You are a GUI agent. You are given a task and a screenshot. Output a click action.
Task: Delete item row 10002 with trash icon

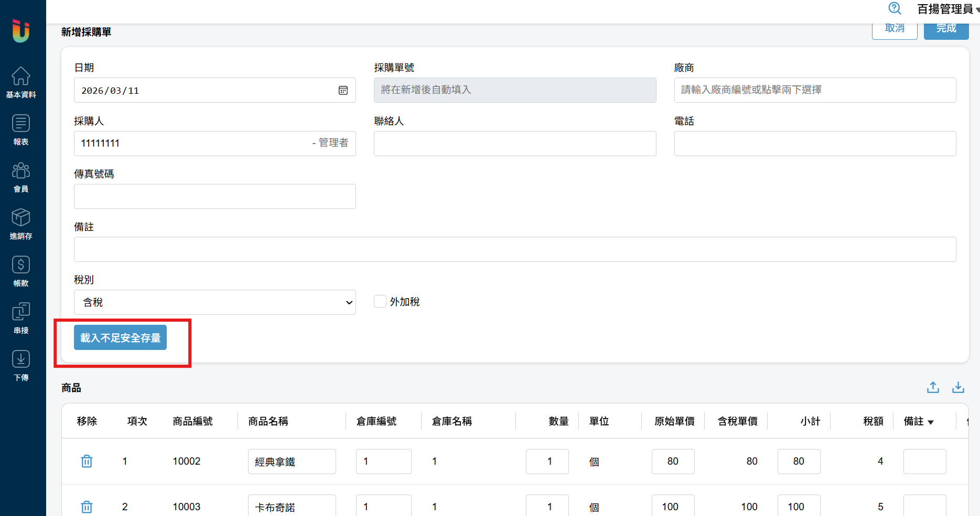(x=87, y=461)
